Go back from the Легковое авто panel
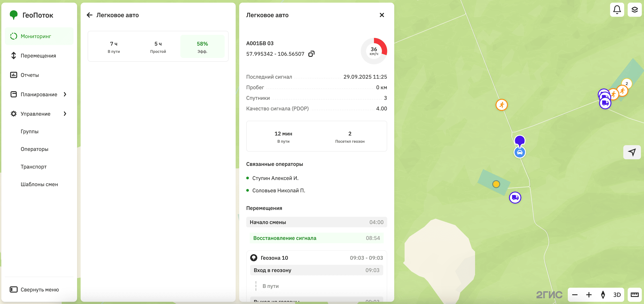 90,15
